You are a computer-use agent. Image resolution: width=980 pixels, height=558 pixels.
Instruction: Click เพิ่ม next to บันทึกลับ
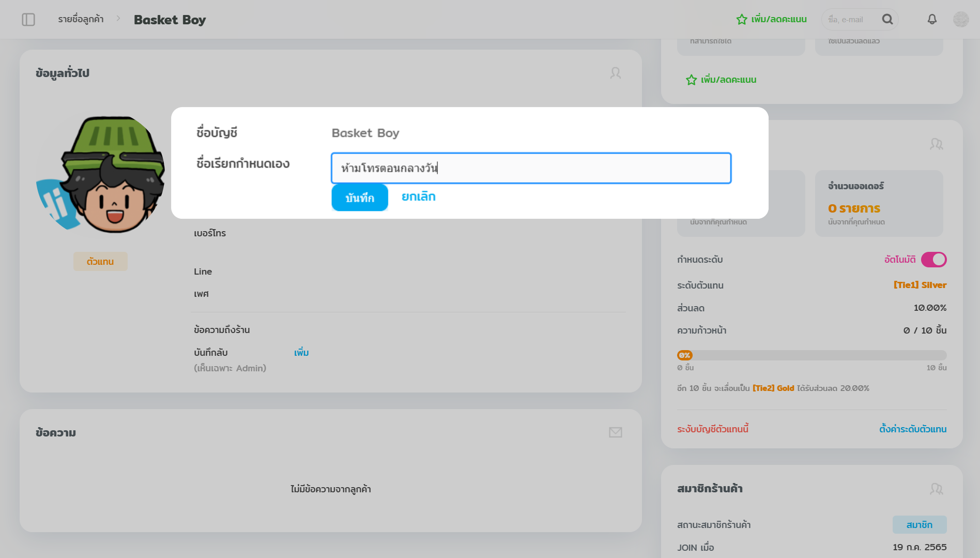(302, 352)
